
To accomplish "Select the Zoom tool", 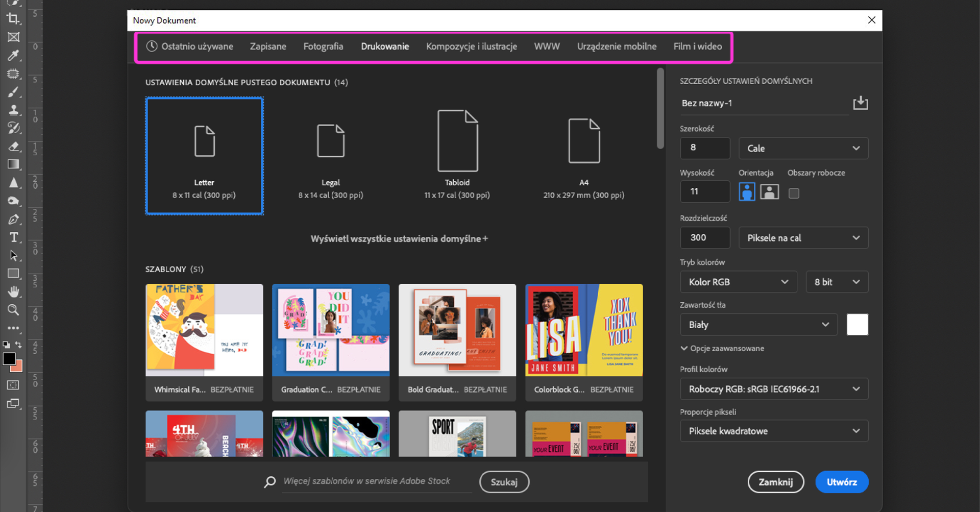I will tap(13, 310).
